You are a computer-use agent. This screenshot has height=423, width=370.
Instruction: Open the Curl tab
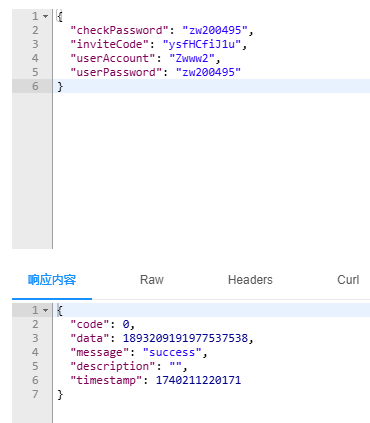tap(348, 280)
